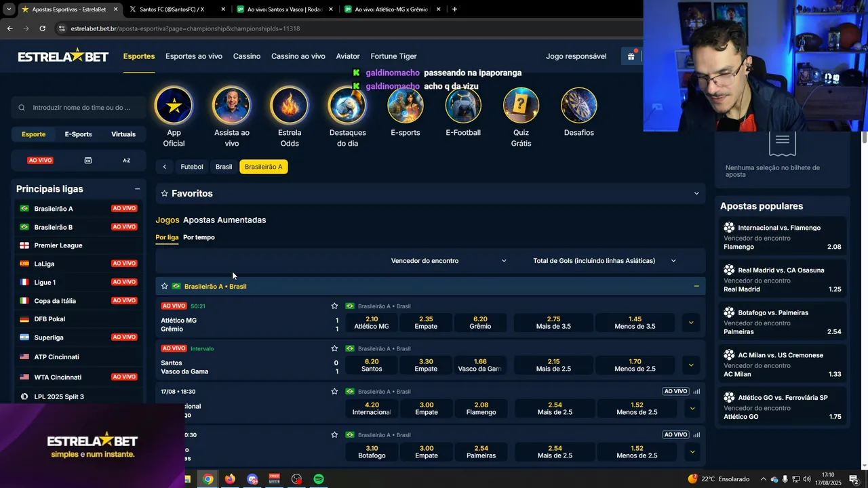Open the Esportes ao vivo menu
868x488 pixels.
194,56
